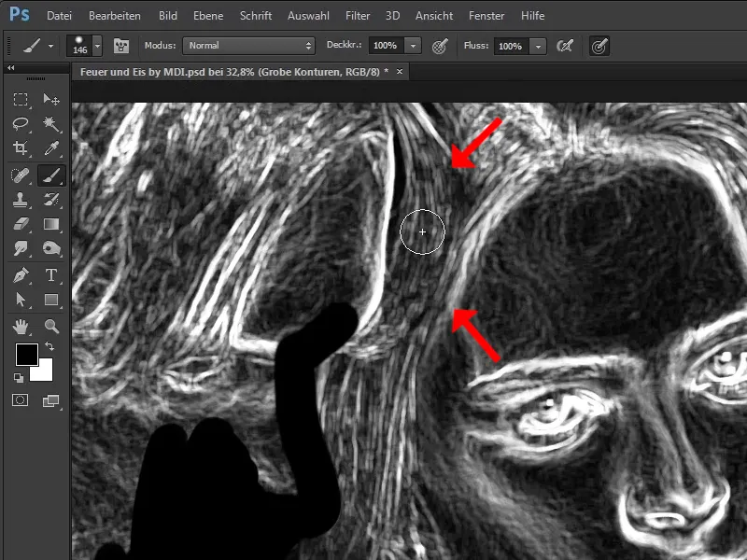Select the Move tool
This screenshot has width=747, height=560.
[x=51, y=100]
